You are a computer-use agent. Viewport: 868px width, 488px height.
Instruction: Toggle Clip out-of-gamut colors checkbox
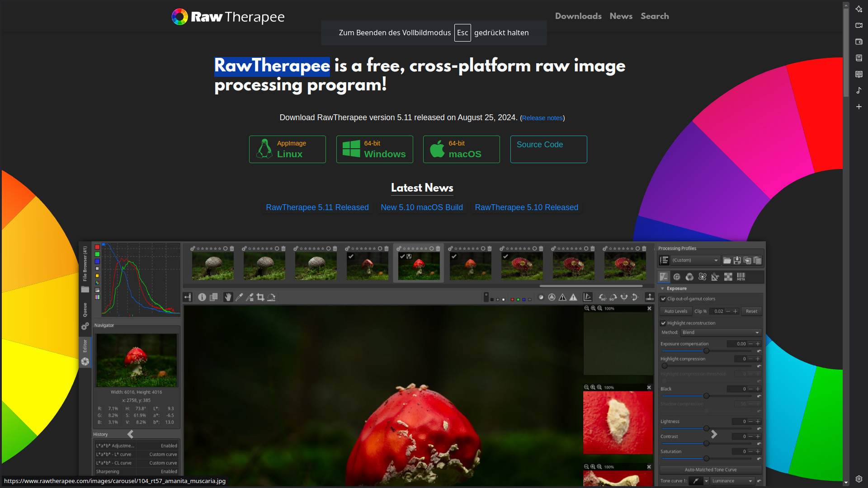(x=663, y=299)
